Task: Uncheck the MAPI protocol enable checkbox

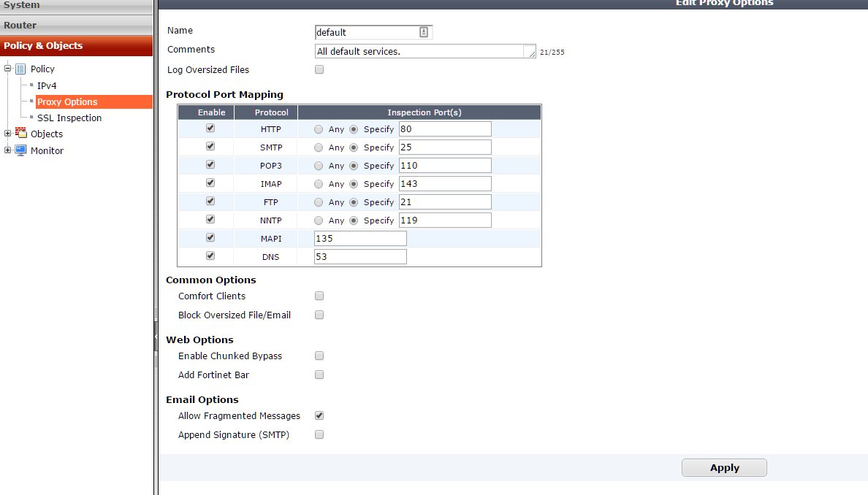Action: [210, 237]
